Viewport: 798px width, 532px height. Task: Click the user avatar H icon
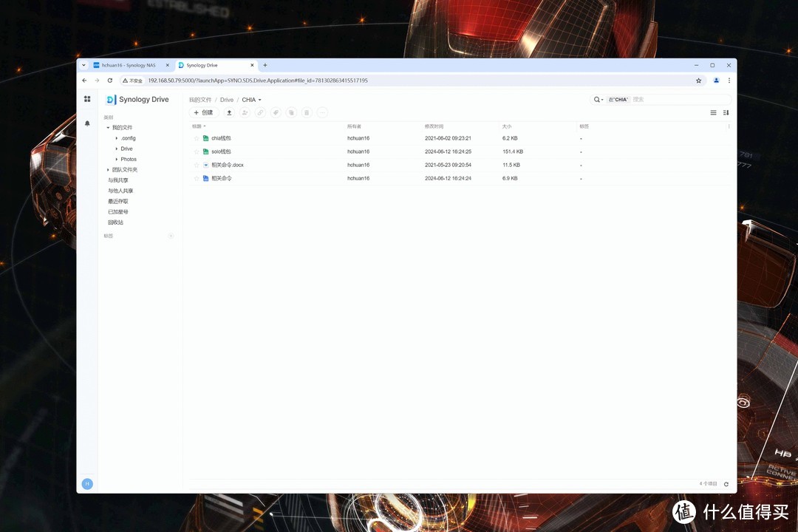(x=87, y=484)
